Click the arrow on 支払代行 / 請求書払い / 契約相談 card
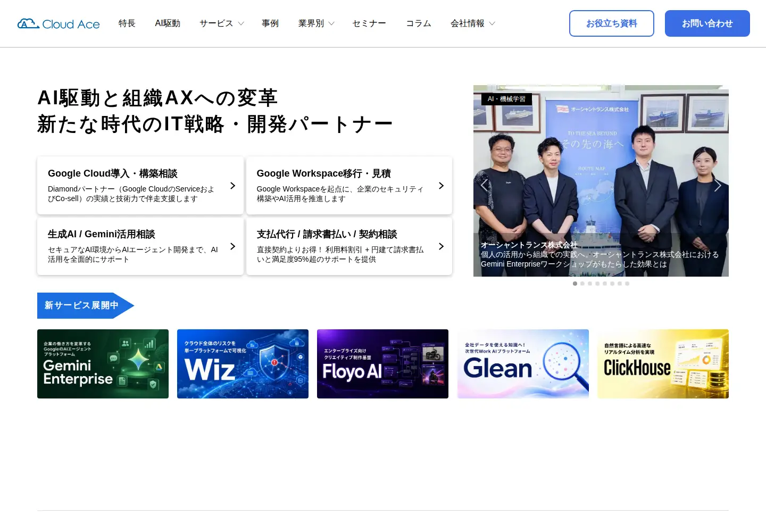Image resolution: width=766 pixels, height=532 pixels. pyautogui.click(x=441, y=246)
